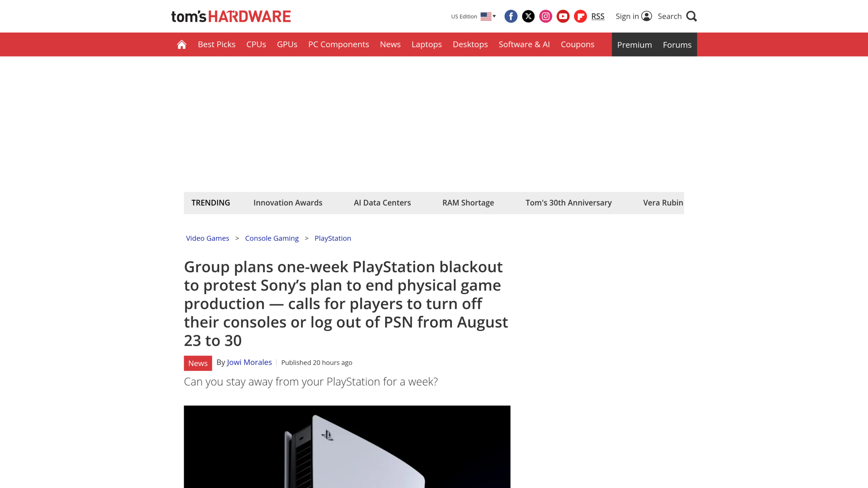The width and height of the screenshot is (868, 488).
Task: Click 'Published 20 hours ago' text
Action: [x=317, y=363]
